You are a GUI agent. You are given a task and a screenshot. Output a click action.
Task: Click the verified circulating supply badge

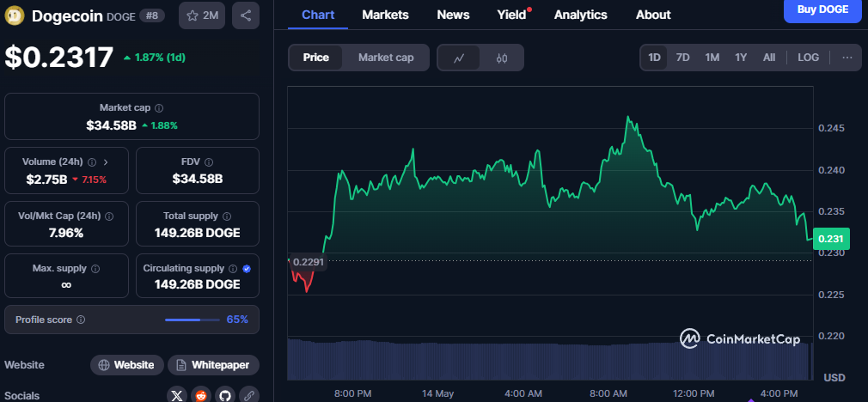(247, 269)
